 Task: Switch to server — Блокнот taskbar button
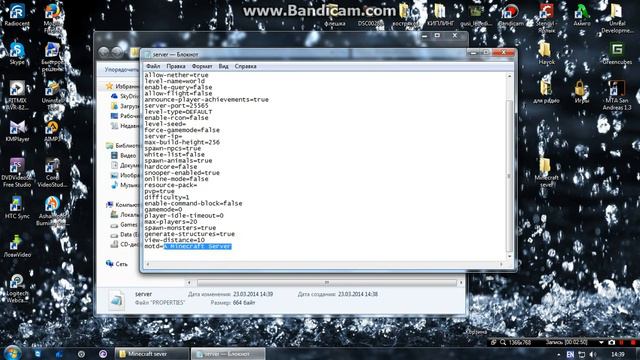tap(228, 354)
